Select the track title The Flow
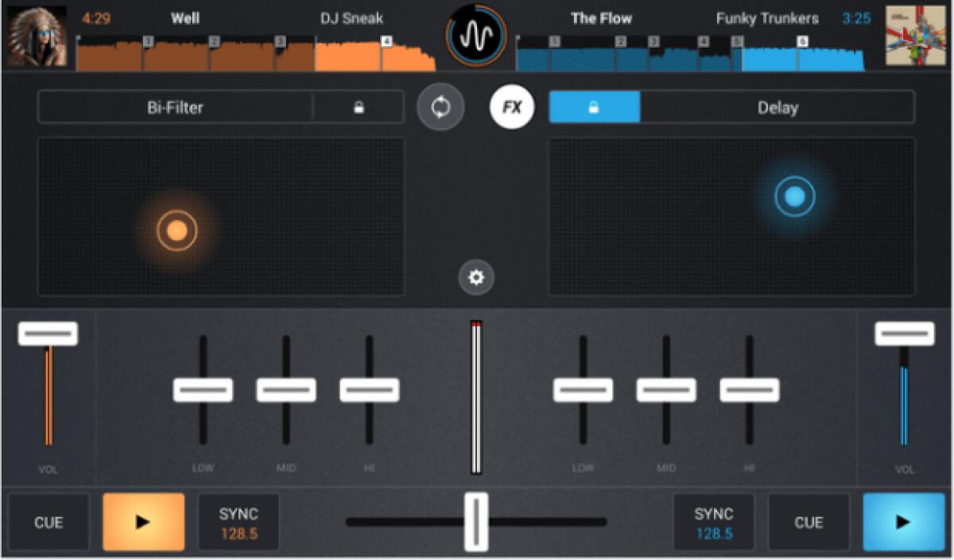 602,18
